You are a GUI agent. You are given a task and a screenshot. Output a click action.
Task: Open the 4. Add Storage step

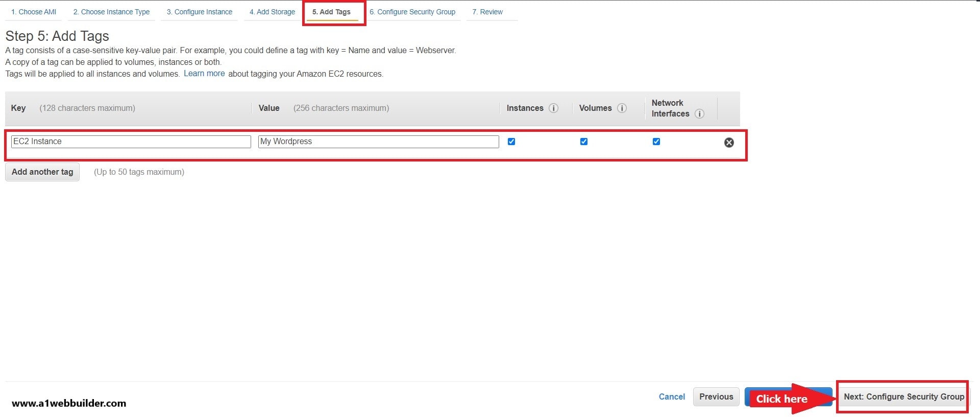(272, 12)
